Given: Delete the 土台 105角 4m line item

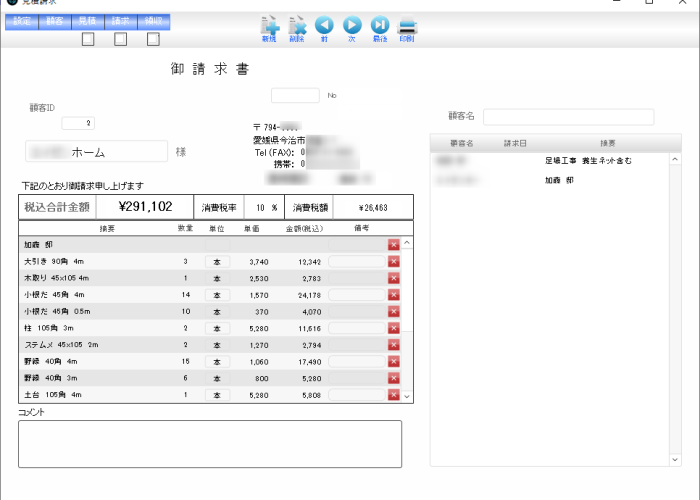Looking at the screenshot, I should tap(394, 395).
